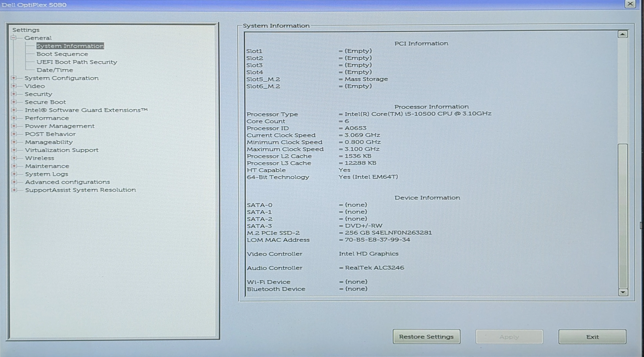644x357 pixels.
Task: Expand the System Logs node
Action: 14,174
